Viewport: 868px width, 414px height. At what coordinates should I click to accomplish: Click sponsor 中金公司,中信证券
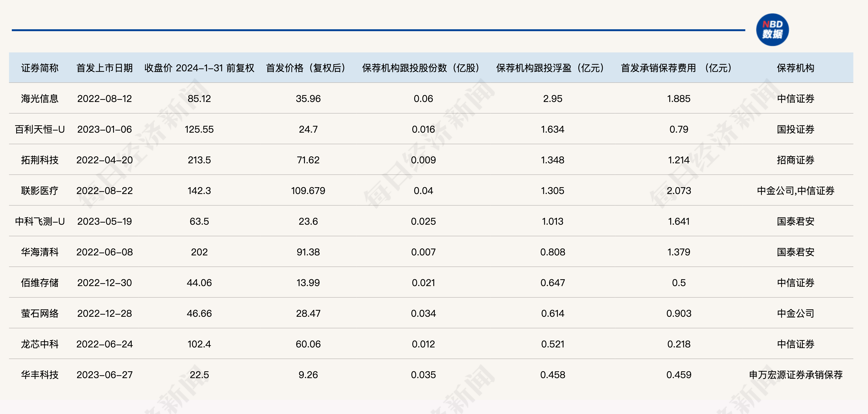(796, 191)
